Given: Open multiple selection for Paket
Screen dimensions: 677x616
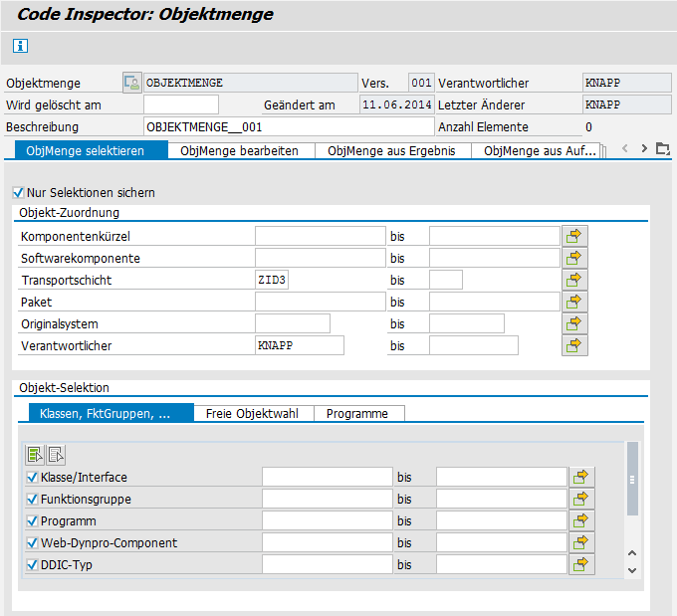Looking at the screenshot, I should [574, 302].
